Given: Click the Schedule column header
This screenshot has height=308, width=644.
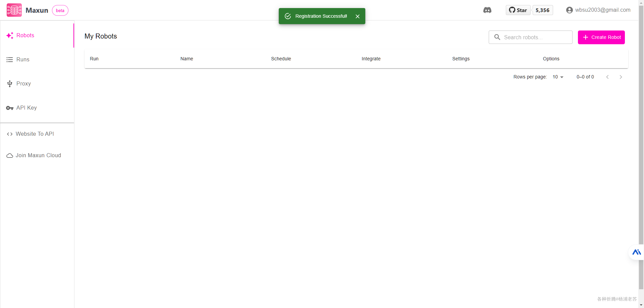Looking at the screenshot, I should pos(281,59).
